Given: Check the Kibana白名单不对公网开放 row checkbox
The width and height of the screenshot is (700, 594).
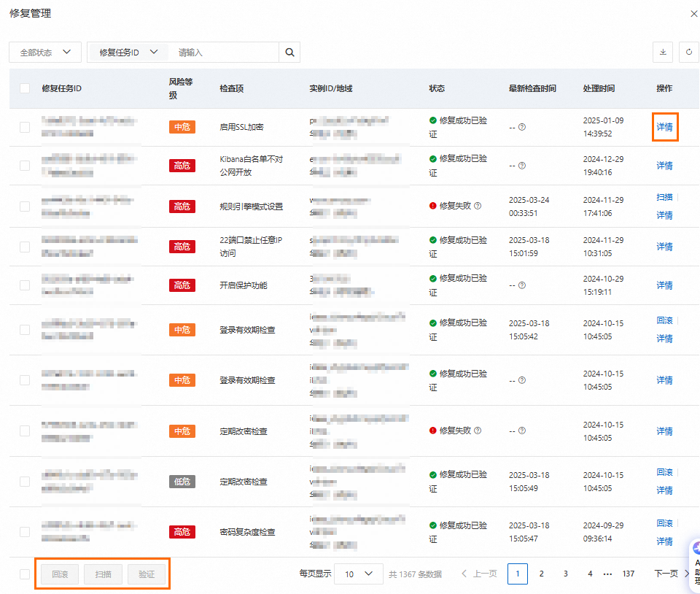Looking at the screenshot, I should tap(25, 166).
